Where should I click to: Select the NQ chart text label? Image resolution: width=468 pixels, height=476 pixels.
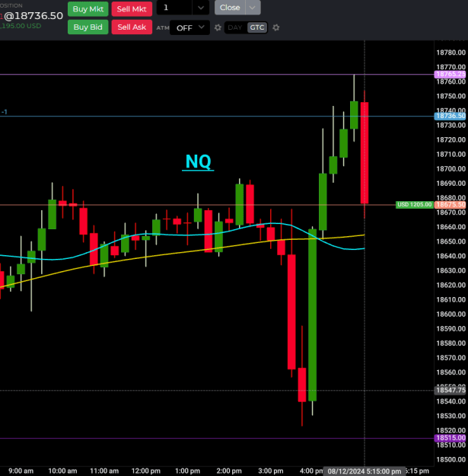pyautogui.click(x=198, y=161)
